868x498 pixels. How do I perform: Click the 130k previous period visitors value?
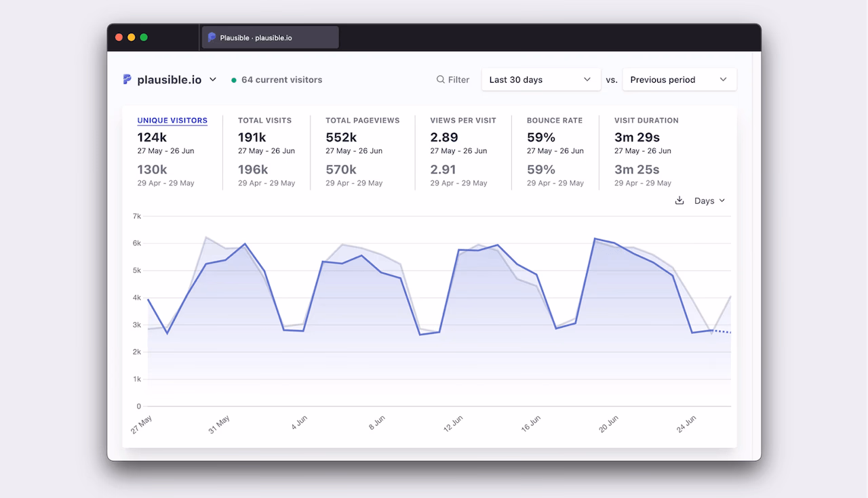153,169
